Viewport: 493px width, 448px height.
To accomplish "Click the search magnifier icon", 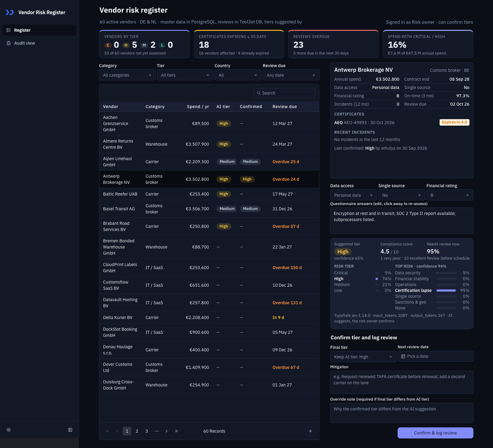I will click(x=259, y=93).
